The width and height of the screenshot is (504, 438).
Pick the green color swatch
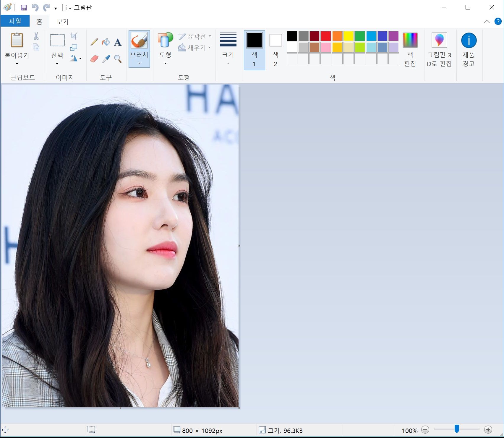point(360,36)
